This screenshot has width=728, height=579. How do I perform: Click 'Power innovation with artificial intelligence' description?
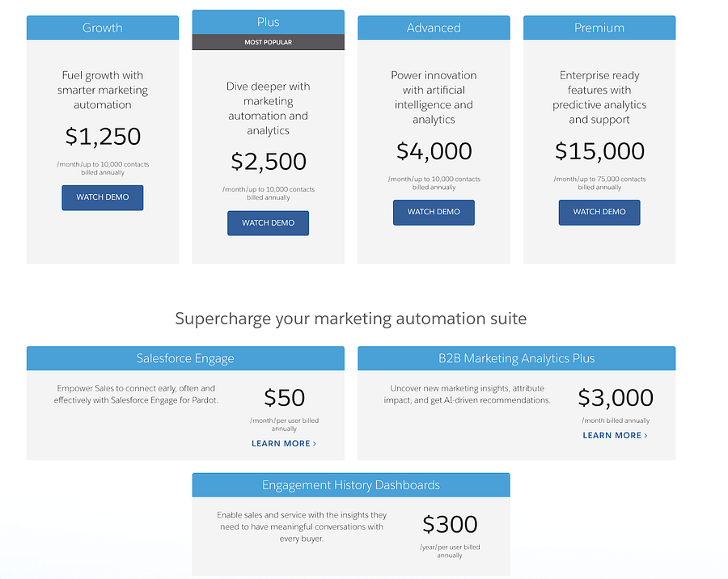(x=434, y=98)
